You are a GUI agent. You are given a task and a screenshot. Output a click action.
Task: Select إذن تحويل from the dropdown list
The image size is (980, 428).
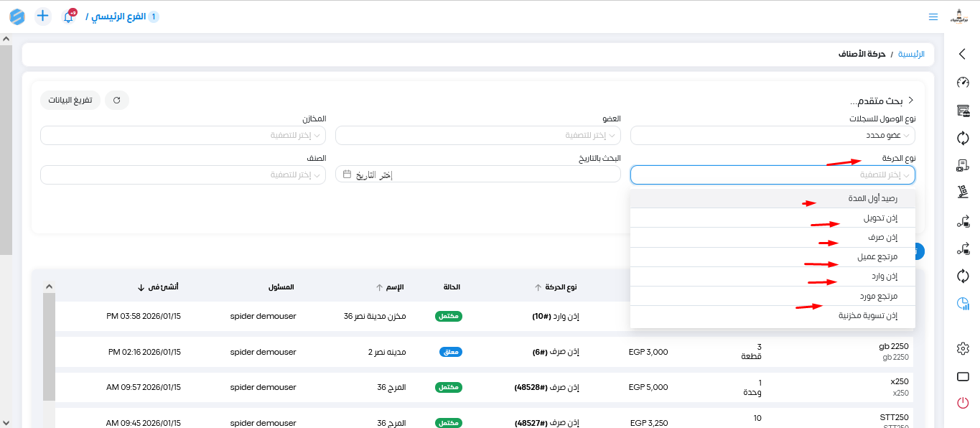point(880,218)
